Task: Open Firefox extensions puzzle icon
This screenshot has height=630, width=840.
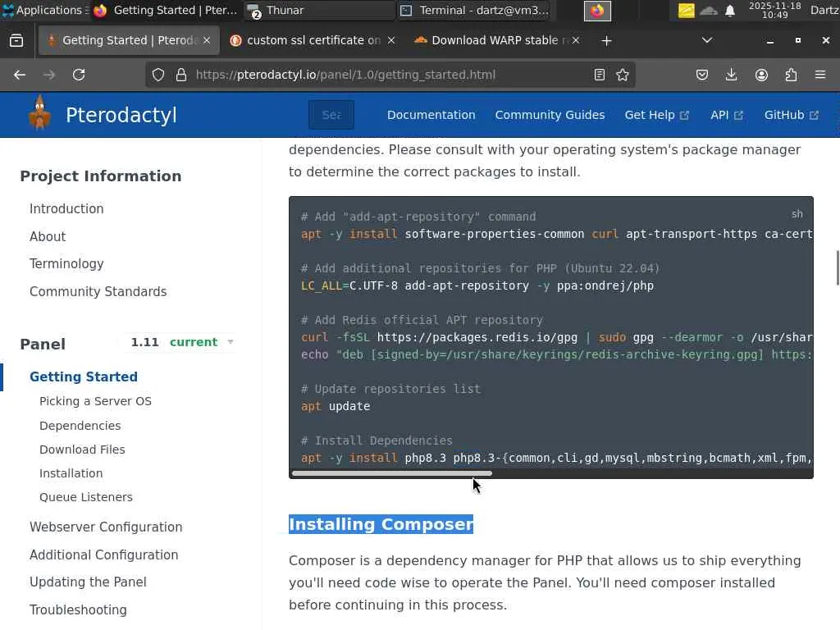Action: tap(791, 75)
